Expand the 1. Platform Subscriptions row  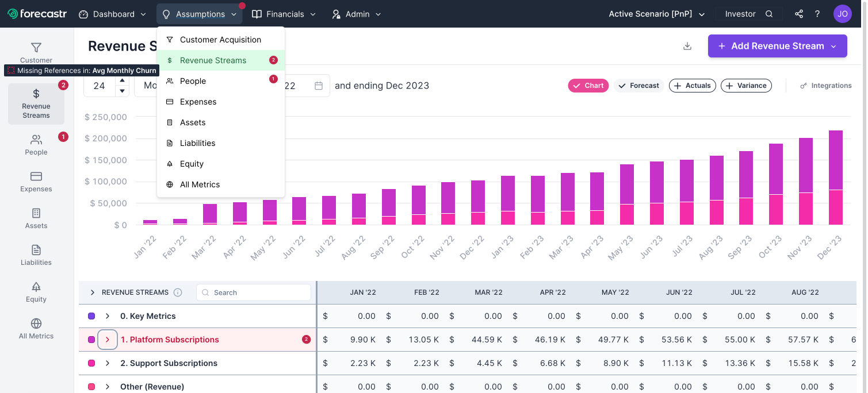coord(108,340)
